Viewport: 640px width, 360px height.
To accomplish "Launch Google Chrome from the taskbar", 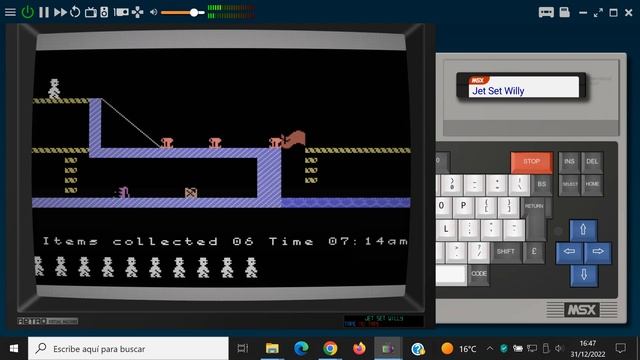I will (330, 349).
